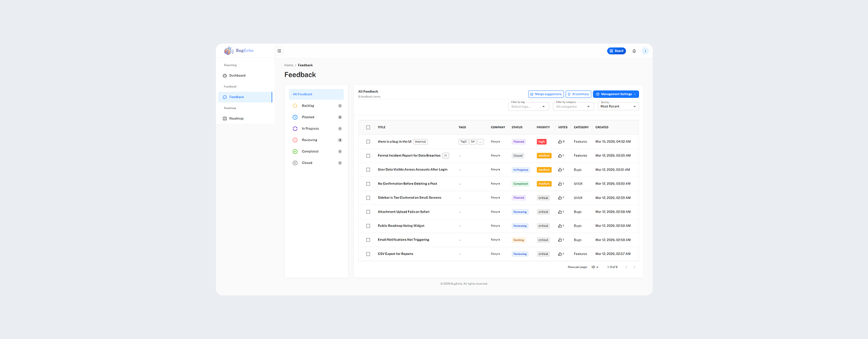The image size is (868, 339).
Task: Select the Public Roadmap Voting Widget row checkbox
Action: [368, 226]
